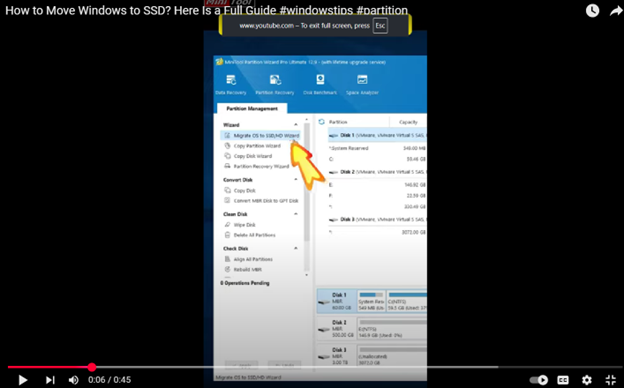Image resolution: width=624 pixels, height=388 pixels.
Task: Click the video title link
Action: tap(206, 10)
